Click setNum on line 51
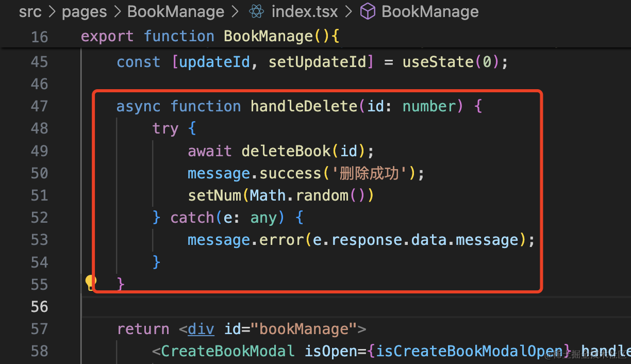Screen dimensions: 631x364 tap(214, 195)
